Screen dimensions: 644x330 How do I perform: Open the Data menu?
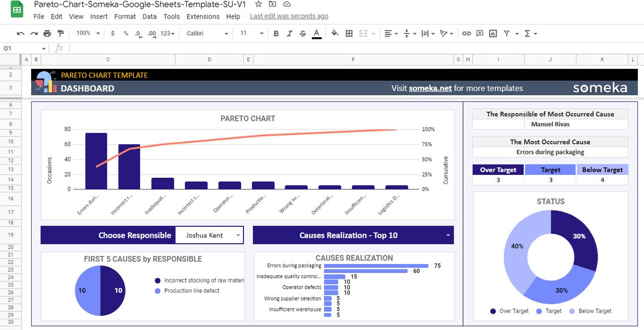pos(149,16)
